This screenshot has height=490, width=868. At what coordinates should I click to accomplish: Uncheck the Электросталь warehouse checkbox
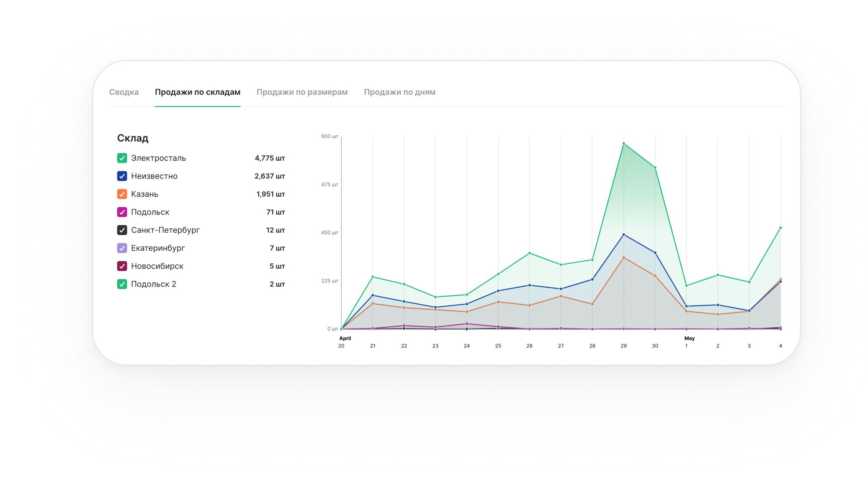[x=122, y=158]
